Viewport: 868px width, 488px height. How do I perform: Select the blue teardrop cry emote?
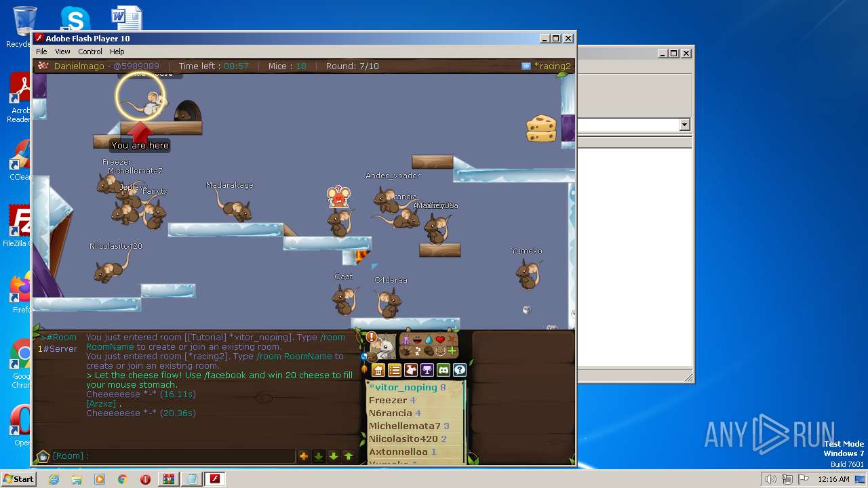(x=429, y=340)
